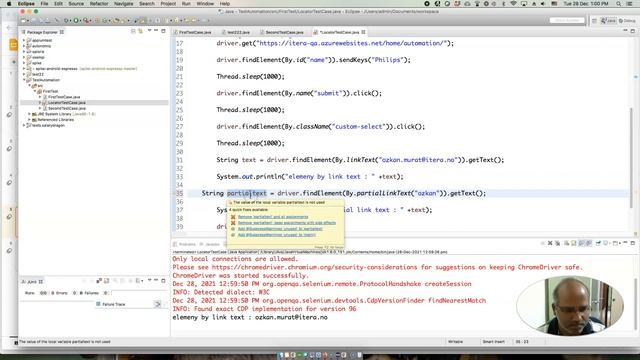The image size is (640, 360).
Task: Minimize the Package Explorer view
Action: [x=156, y=31]
